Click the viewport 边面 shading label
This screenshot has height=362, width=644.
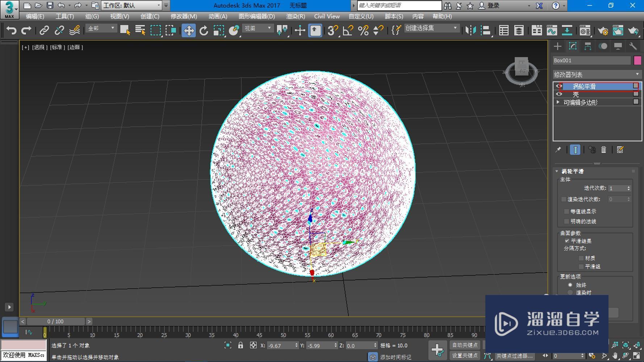click(x=75, y=47)
